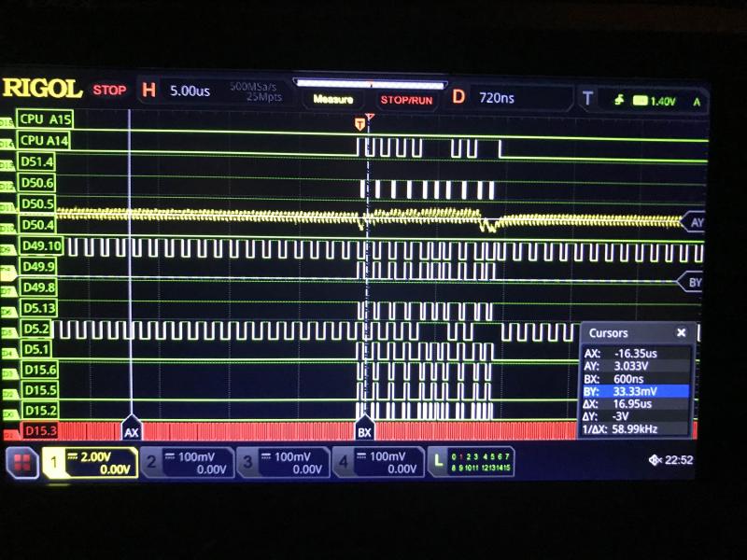747x560 pixels.
Task: Open the delay D 720ns setting
Action: (x=509, y=97)
